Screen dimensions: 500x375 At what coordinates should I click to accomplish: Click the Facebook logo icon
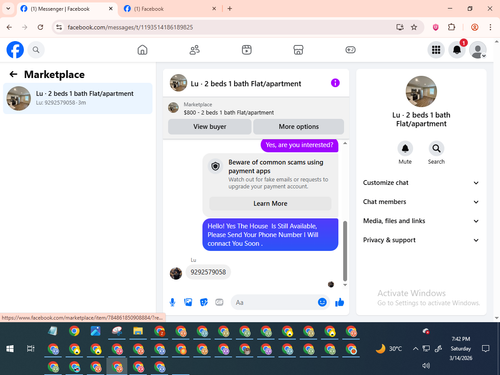[15, 50]
